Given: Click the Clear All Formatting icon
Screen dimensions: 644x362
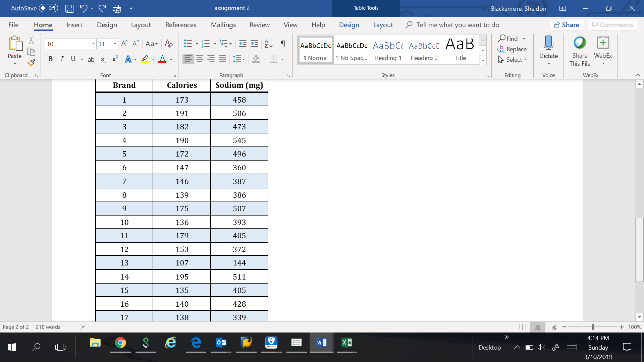Looking at the screenshot, I should [169, 44].
